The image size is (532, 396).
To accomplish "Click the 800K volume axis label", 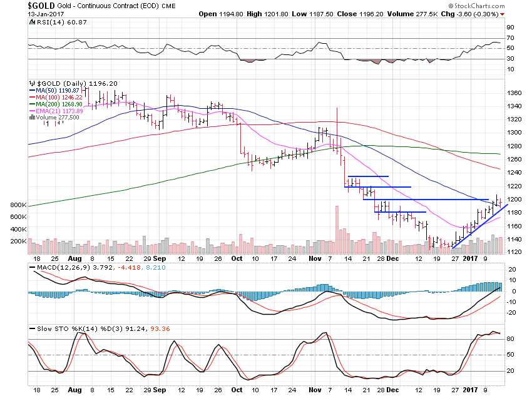I will tap(18, 205).
